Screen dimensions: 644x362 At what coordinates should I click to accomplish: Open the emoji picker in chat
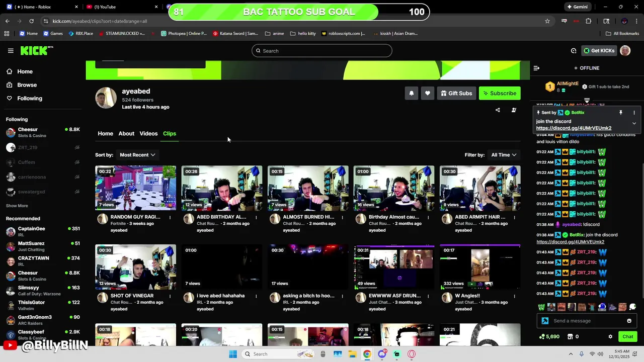pyautogui.click(x=629, y=321)
